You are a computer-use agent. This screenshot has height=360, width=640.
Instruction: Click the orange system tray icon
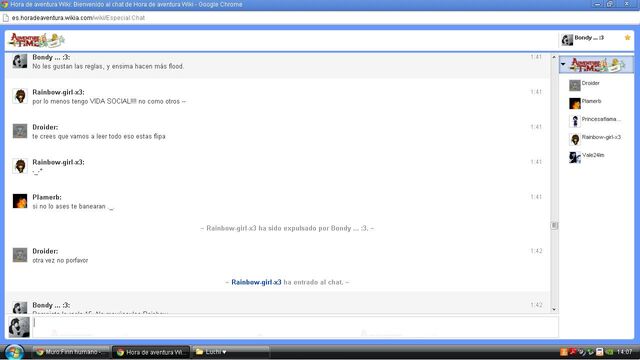pos(564,352)
